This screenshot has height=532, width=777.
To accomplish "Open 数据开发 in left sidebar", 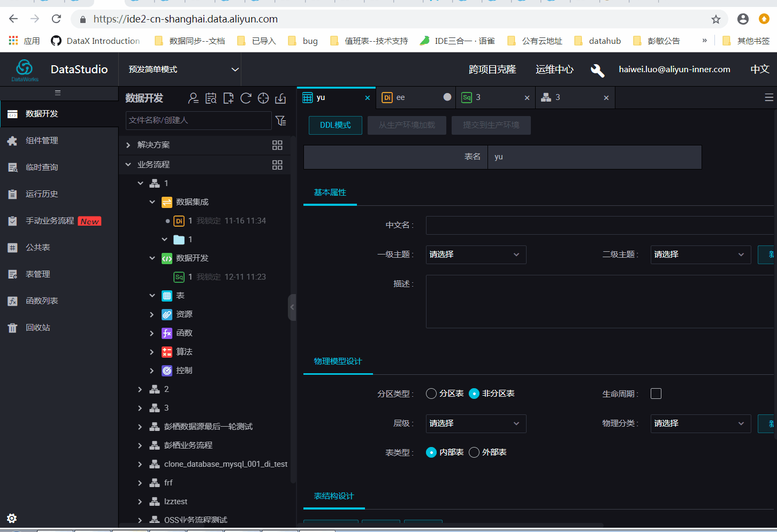I will tap(59, 114).
